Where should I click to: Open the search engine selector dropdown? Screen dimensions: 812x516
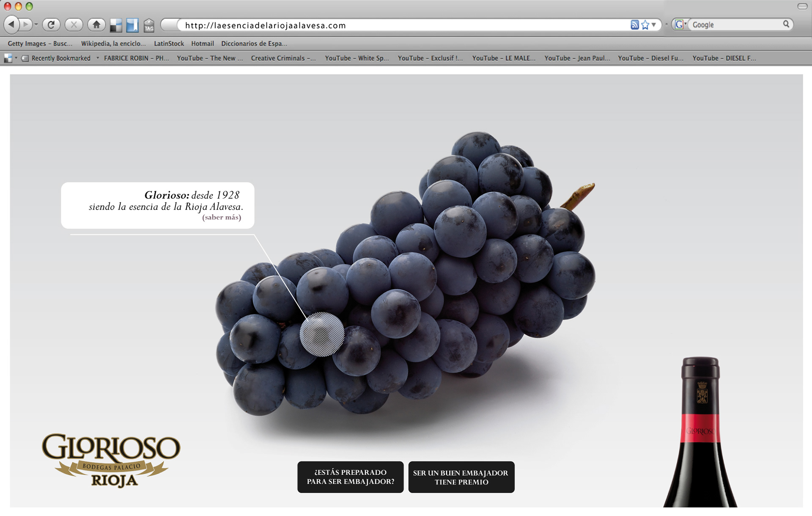coord(680,25)
